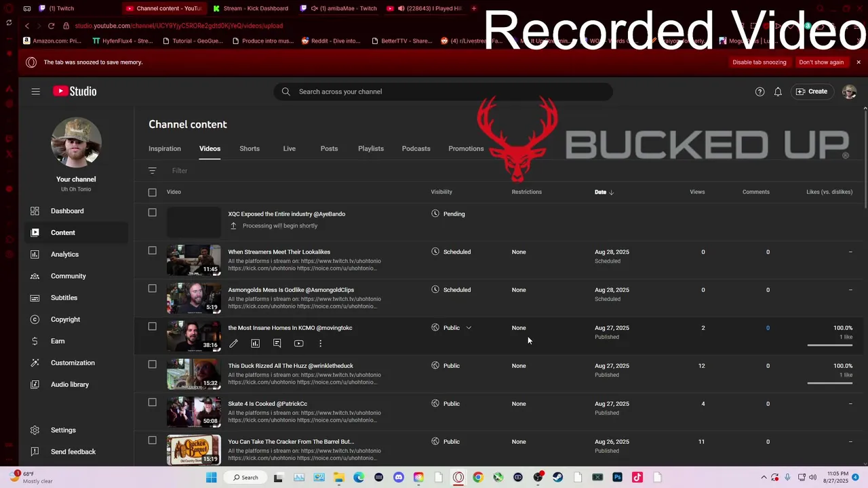This screenshot has height=488, width=868.
Task: Switch to the Inspiration tab
Action: (x=165, y=148)
